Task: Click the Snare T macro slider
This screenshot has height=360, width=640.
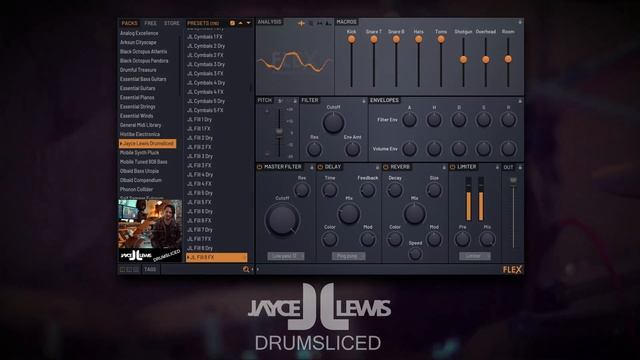Action: coord(374,61)
